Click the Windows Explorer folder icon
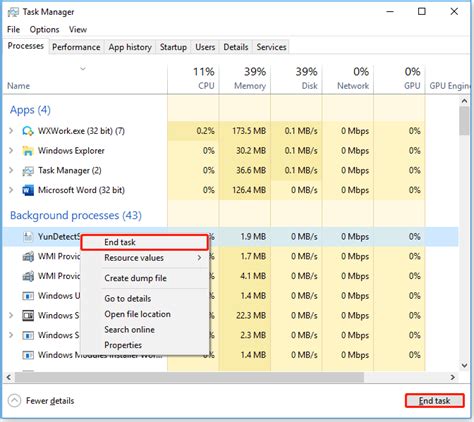This screenshot has width=474, height=422. 28,151
